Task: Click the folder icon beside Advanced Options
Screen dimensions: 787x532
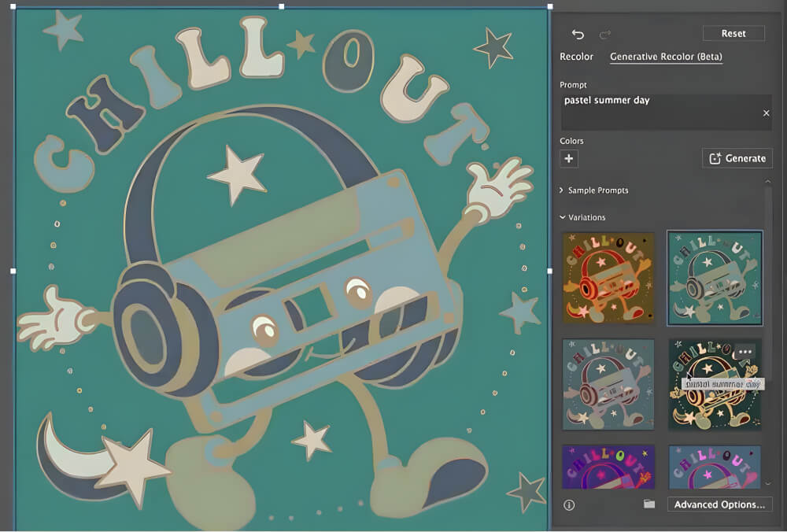Action: 649,504
